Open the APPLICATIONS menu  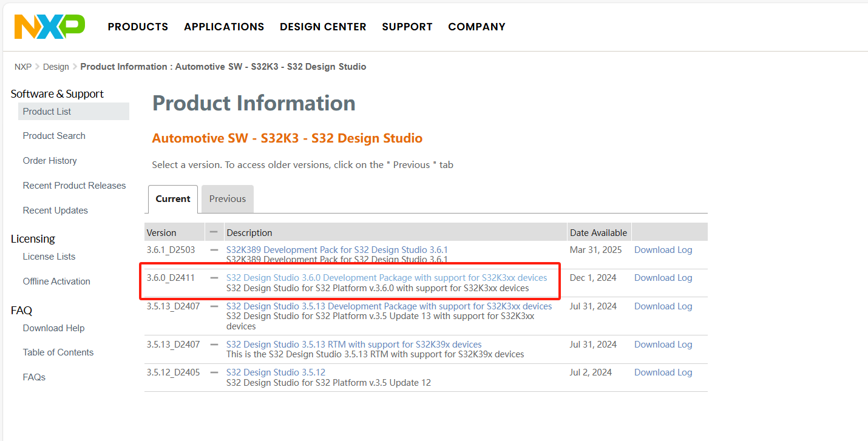224,27
